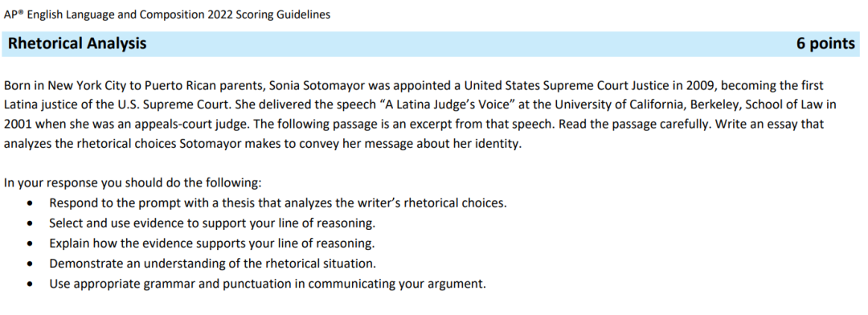Viewport: 868px width, 315px height.
Task: Click the year 2009 in the paragraph
Action: click(x=698, y=86)
